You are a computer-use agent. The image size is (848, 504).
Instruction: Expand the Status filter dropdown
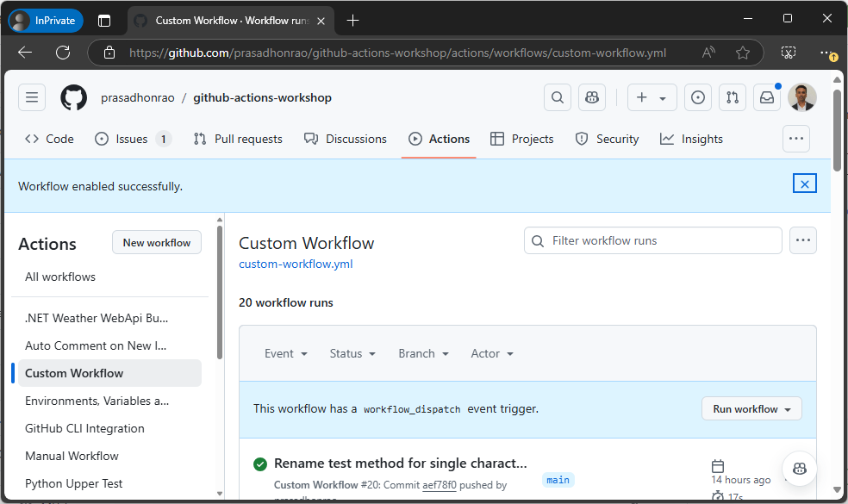point(352,354)
